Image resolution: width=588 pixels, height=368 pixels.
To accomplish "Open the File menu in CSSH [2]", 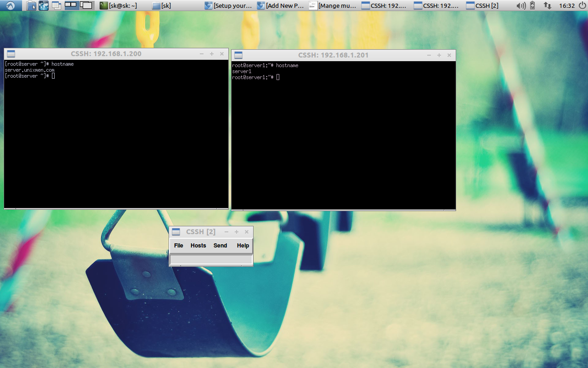I will click(x=179, y=246).
